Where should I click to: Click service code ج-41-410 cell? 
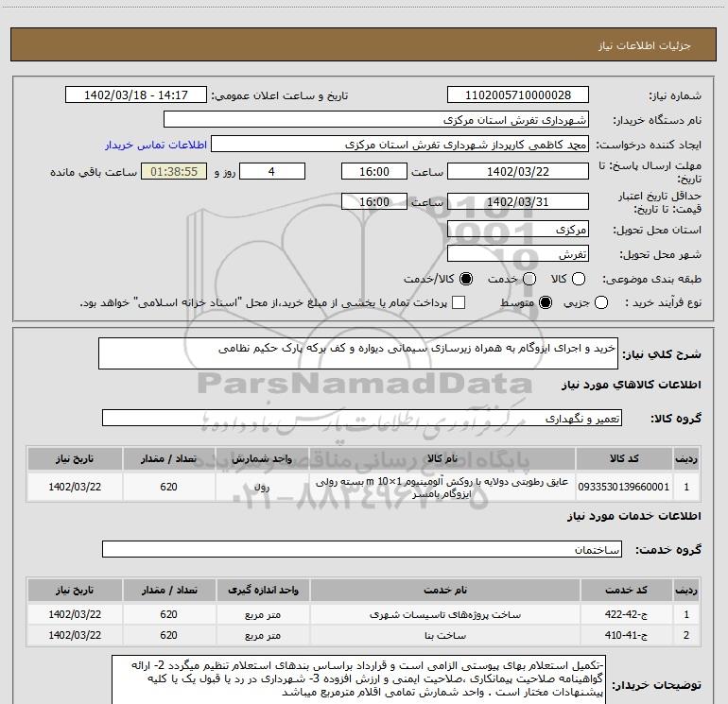(x=626, y=635)
